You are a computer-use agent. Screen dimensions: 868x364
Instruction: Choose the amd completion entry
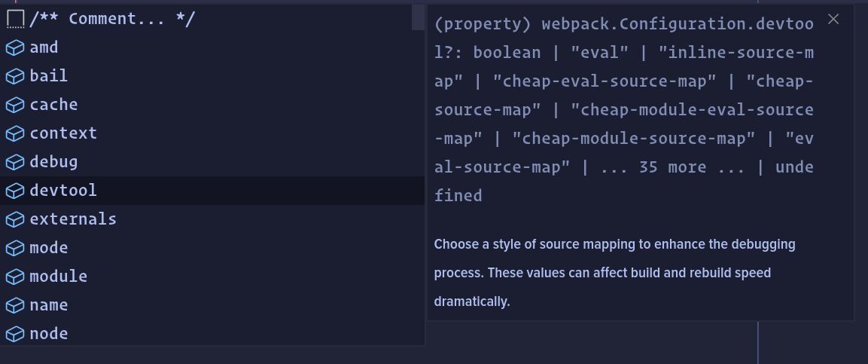[212, 47]
